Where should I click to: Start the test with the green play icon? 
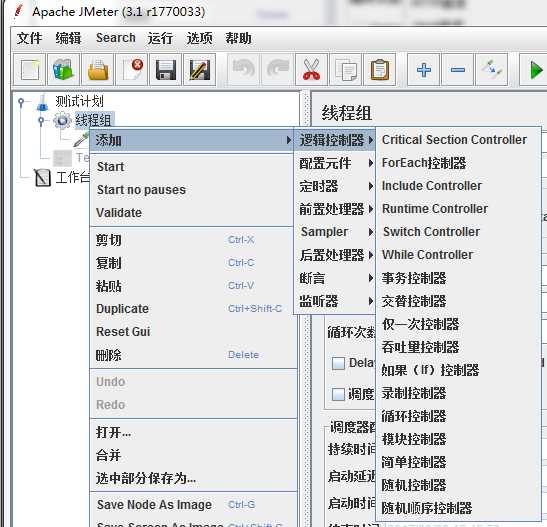click(535, 69)
